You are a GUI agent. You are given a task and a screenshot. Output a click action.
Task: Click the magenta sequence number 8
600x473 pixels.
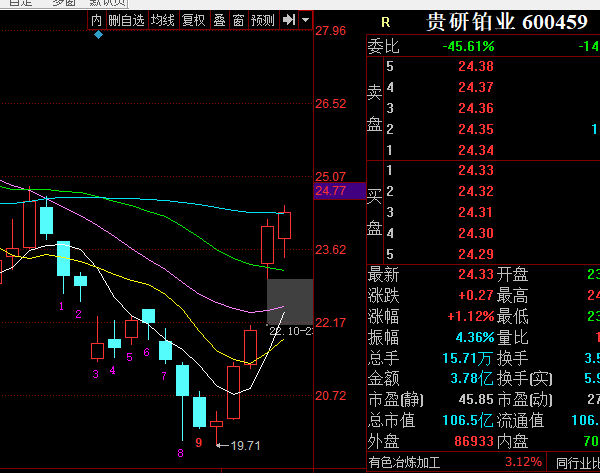click(181, 453)
